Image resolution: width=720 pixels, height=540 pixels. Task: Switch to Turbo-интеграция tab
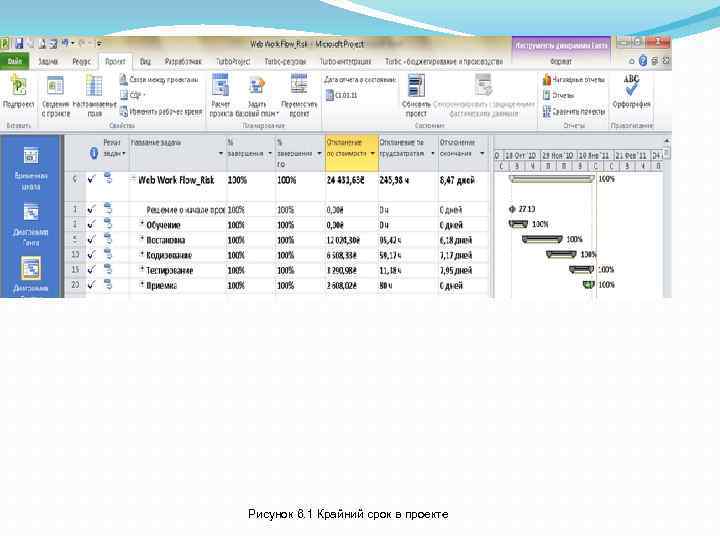[345, 61]
